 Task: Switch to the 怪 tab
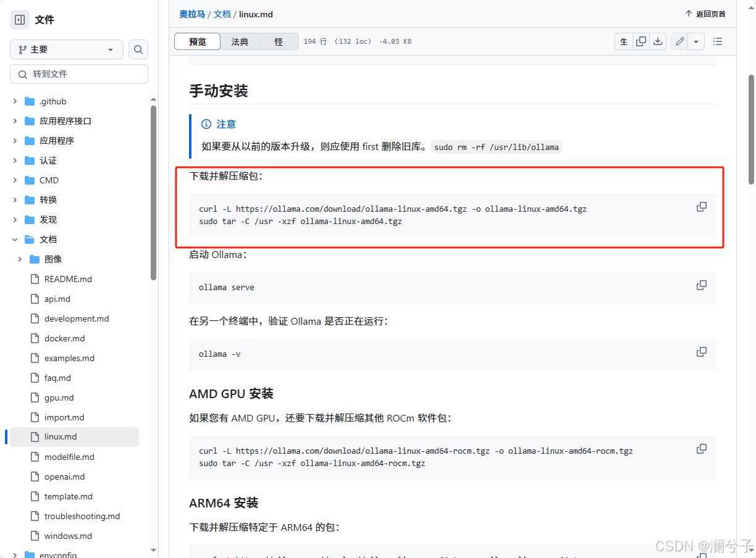[279, 41]
